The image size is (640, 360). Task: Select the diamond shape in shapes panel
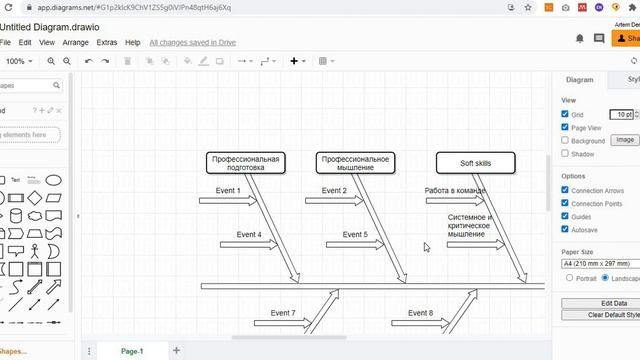pyautogui.click(x=35, y=198)
